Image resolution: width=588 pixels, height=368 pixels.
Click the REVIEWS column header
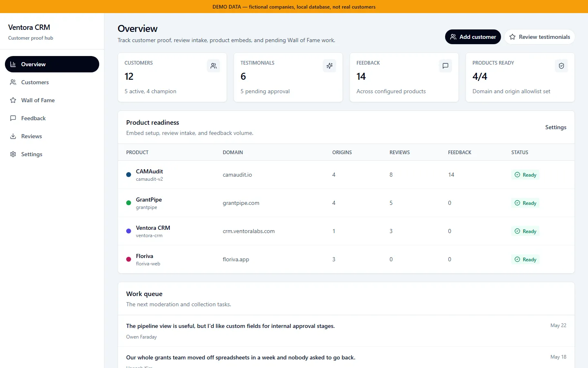coord(400,153)
